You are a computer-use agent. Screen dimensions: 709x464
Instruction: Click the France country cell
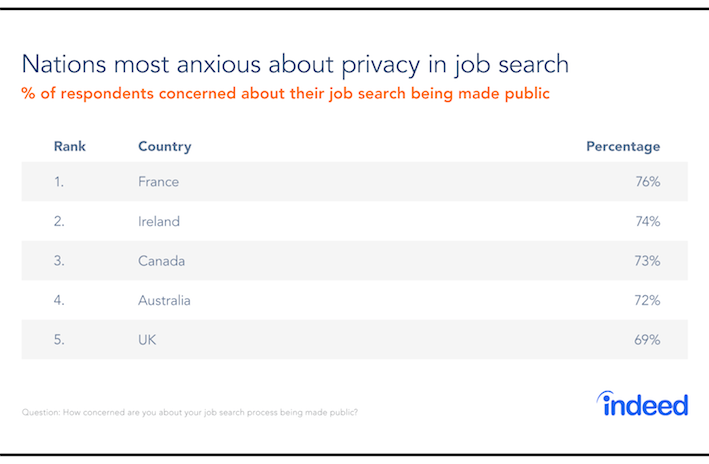159,182
